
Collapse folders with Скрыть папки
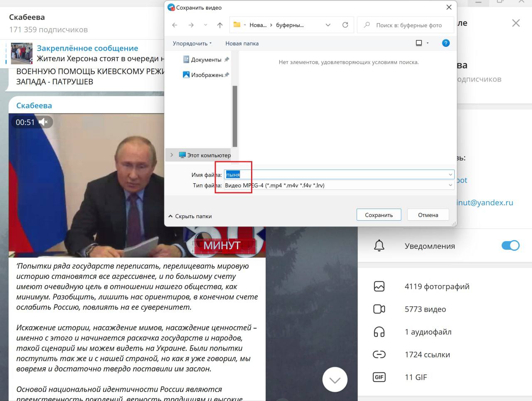click(x=190, y=216)
